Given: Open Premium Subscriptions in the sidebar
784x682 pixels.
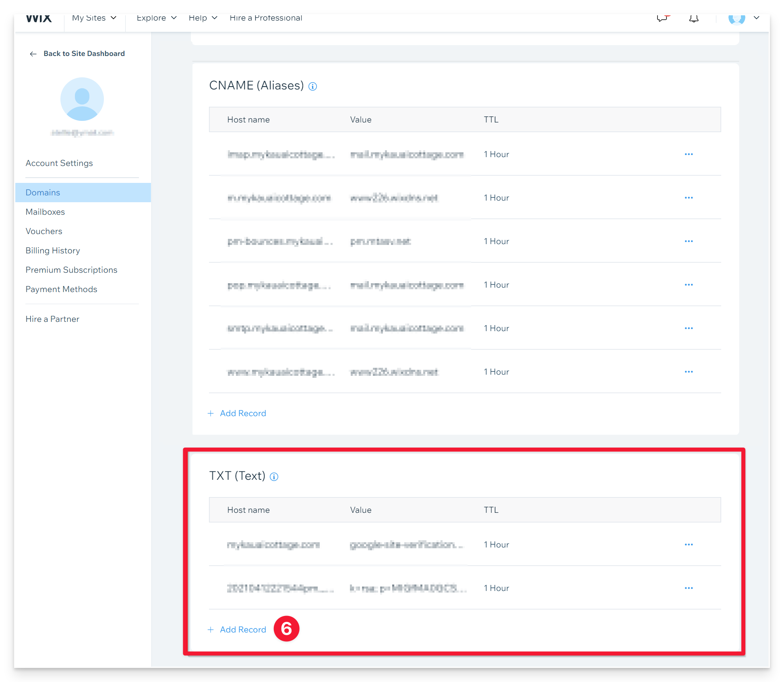Looking at the screenshot, I should 71,270.
